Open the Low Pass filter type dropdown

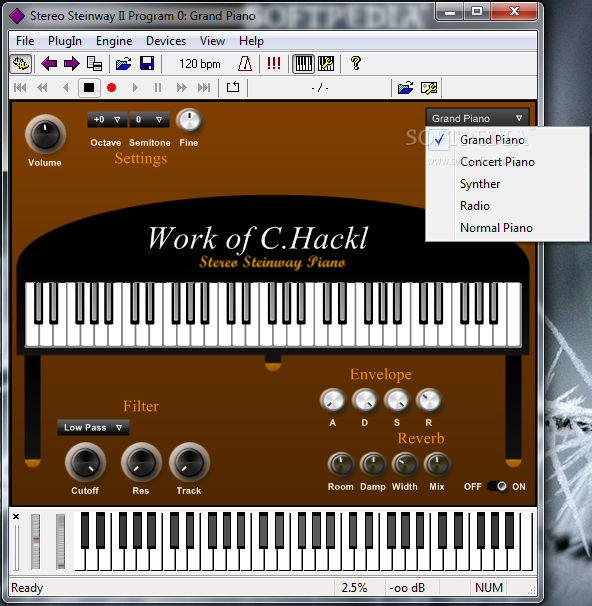(93, 427)
